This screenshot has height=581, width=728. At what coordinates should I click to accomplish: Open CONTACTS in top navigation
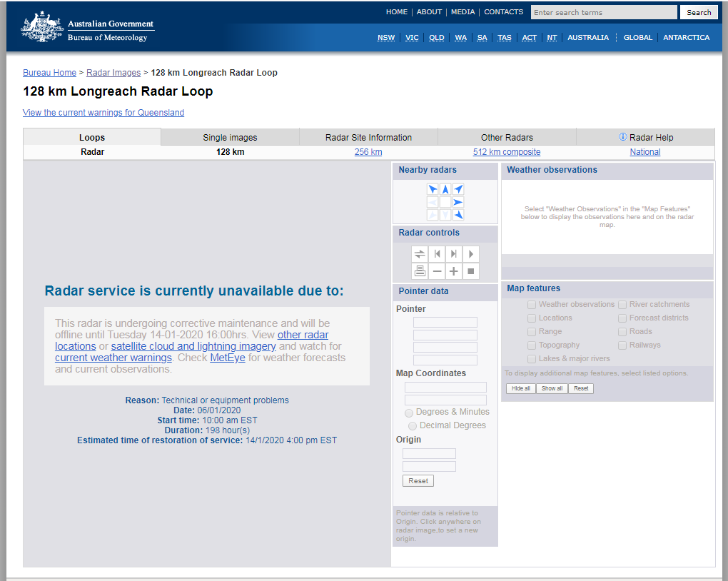503,11
